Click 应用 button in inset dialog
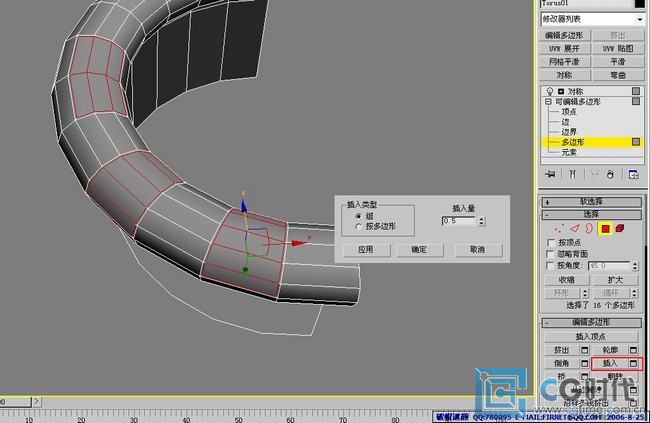This screenshot has width=650, height=423. coord(366,250)
